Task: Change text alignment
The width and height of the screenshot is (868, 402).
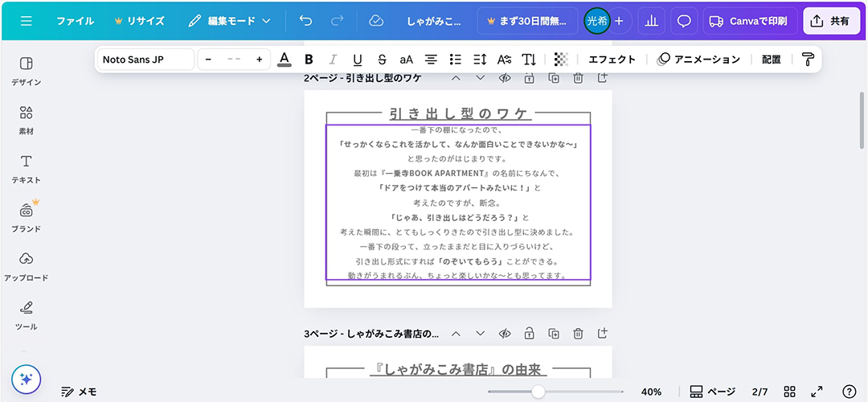Action: [431, 59]
